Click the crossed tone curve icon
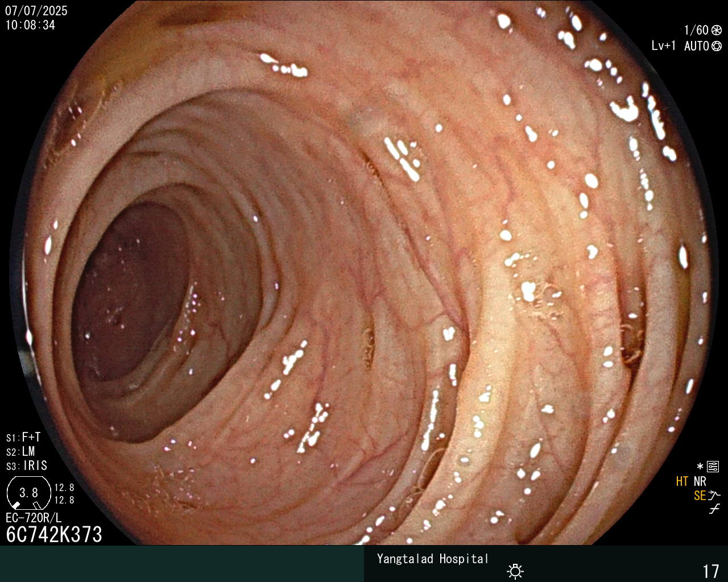Viewport: 728px width, 582px height. 714,509
